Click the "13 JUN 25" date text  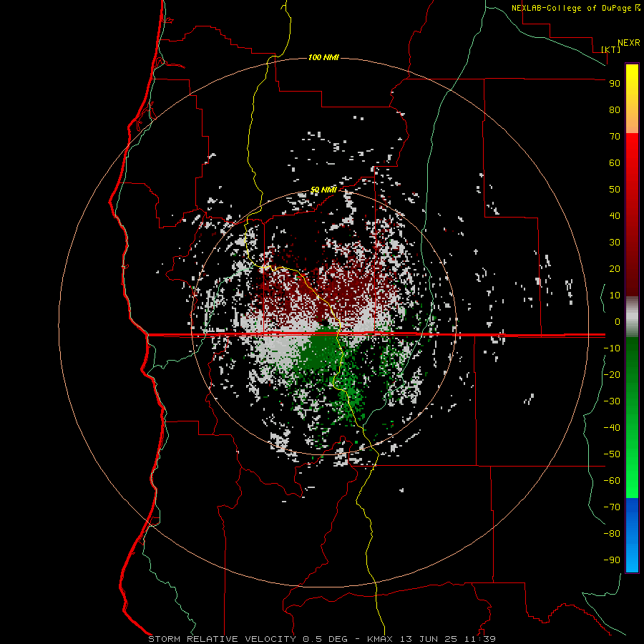click(x=429, y=639)
